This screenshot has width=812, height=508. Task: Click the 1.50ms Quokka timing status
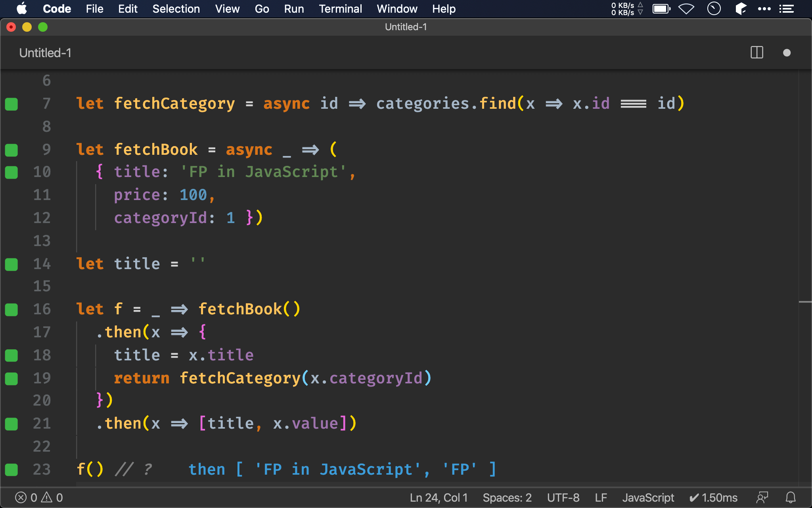click(x=713, y=497)
